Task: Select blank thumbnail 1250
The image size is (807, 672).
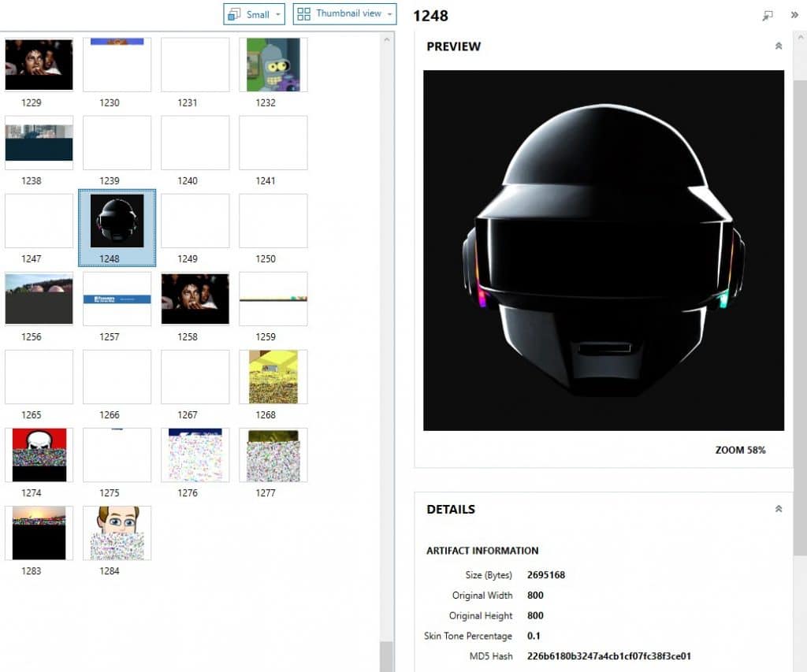Action: click(x=273, y=221)
